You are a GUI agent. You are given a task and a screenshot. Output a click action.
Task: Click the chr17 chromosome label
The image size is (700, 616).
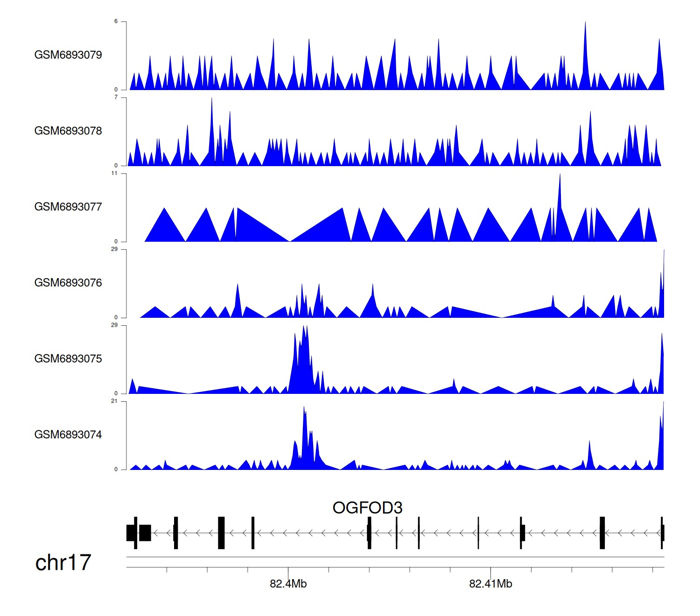tap(63, 563)
